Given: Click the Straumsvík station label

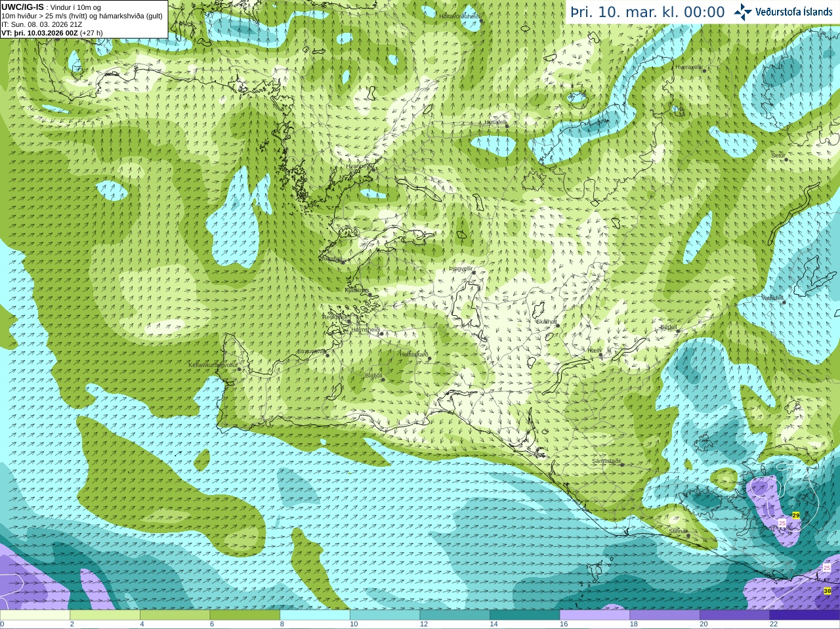Looking at the screenshot, I should tap(312, 351).
